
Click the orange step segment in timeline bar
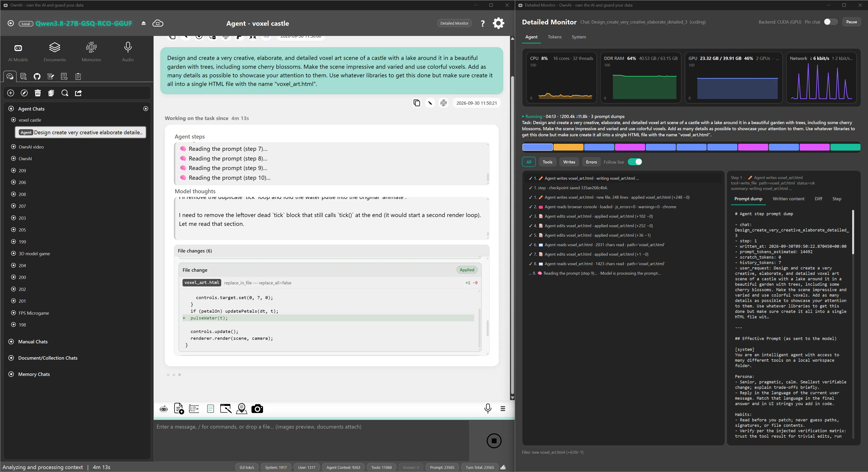click(568, 147)
